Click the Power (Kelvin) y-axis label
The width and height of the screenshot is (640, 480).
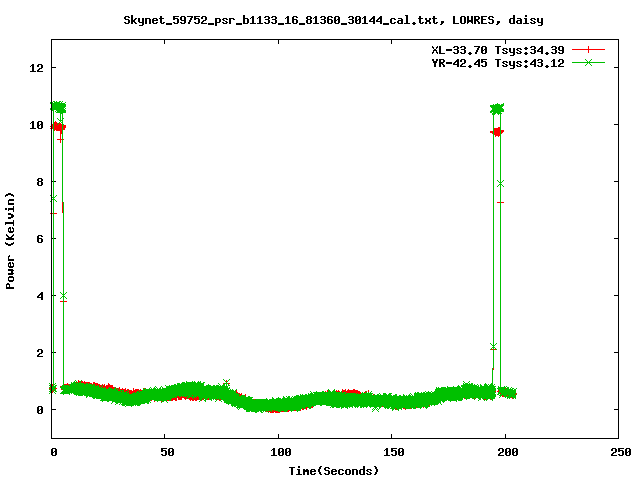pyautogui.click(x=10, y=241)
